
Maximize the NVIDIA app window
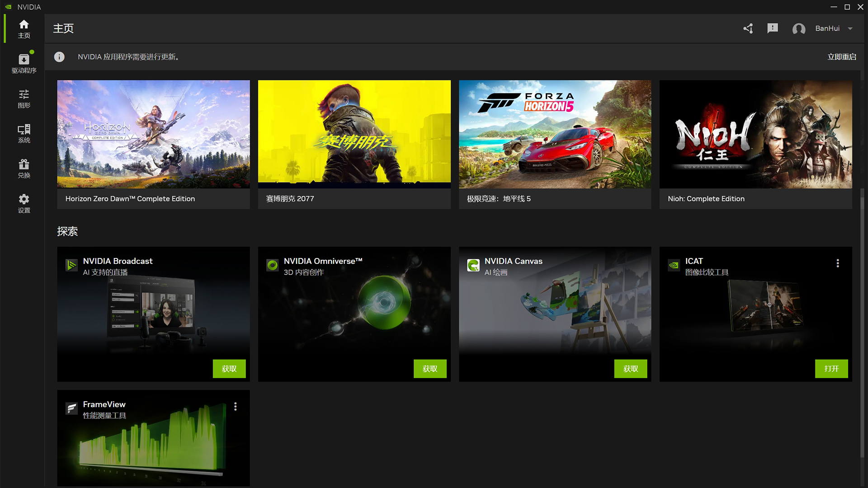(x=847, y=7)
